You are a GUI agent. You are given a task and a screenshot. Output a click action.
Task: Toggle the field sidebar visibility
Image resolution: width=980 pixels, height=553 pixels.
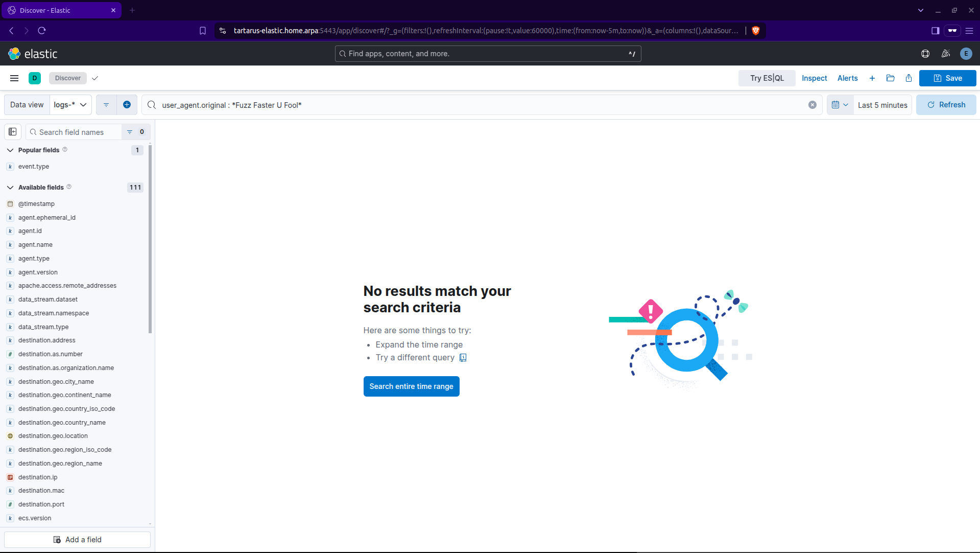[x=13, y=132]
